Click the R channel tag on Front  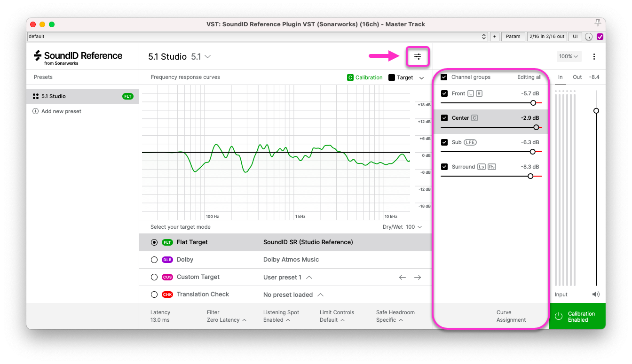click(x=479, y=93)
